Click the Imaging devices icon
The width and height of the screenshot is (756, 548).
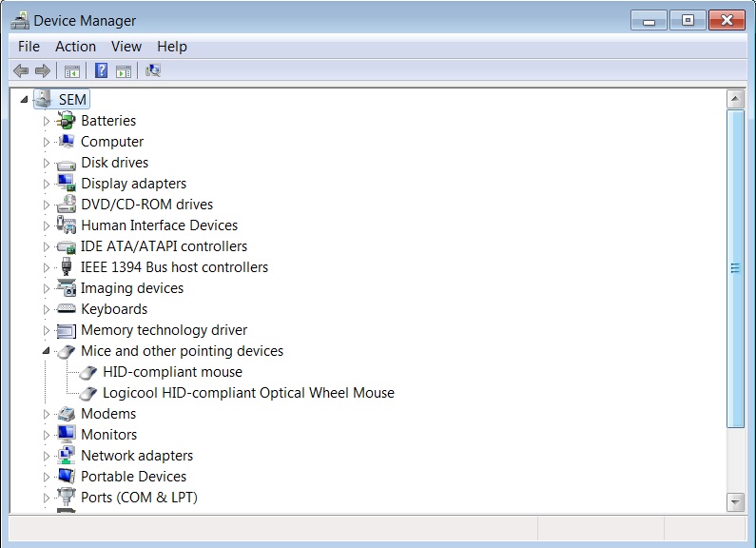tap(66, 287)
